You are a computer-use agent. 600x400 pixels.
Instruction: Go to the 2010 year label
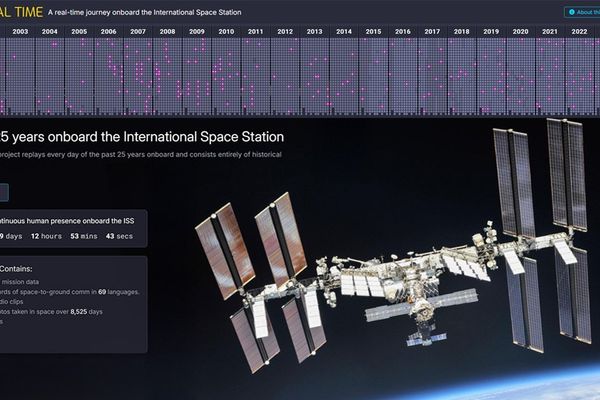click(226, 32)
